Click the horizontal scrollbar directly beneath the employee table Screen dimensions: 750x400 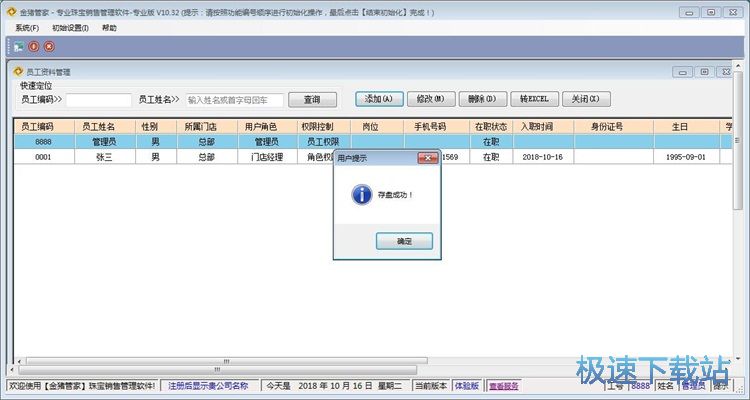227,361
